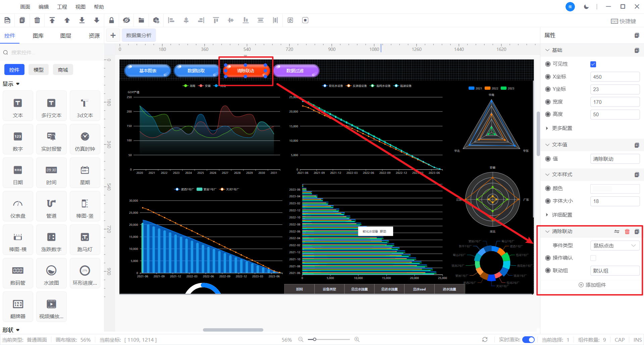Uncheck the 可见性 checkbox
Screen dimensions: 644x345
coord(593,64)
